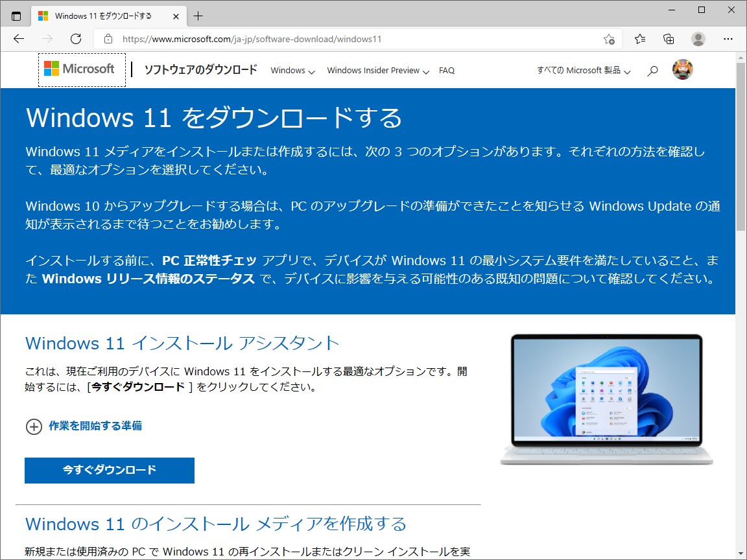Viewport: 747px width, 560px height.
Task: Open the Edge browser search icon on the page
Action: [x=652, y=70]
